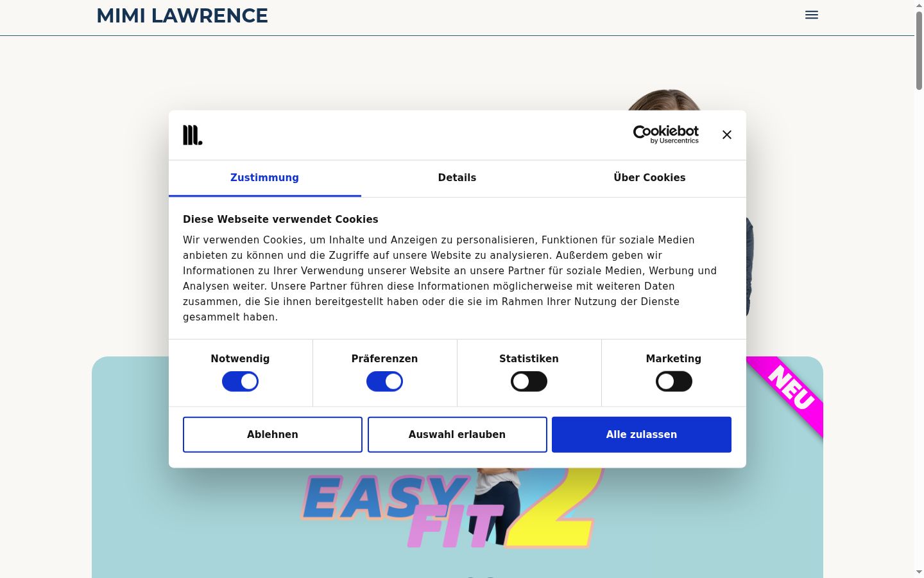Screen dimensions: 924x578
Task: Click the scrollbar up arrow
Action: [919, 5]
